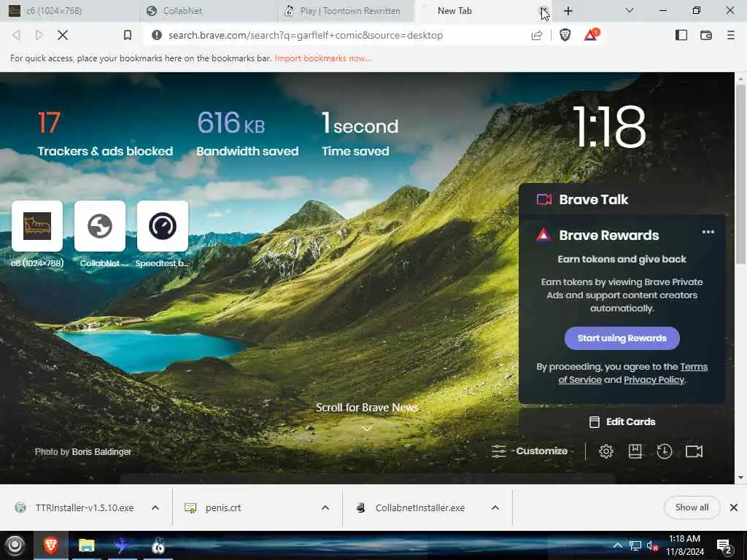Click photographer Boris Baldinger credit link

tap(101, 452)
